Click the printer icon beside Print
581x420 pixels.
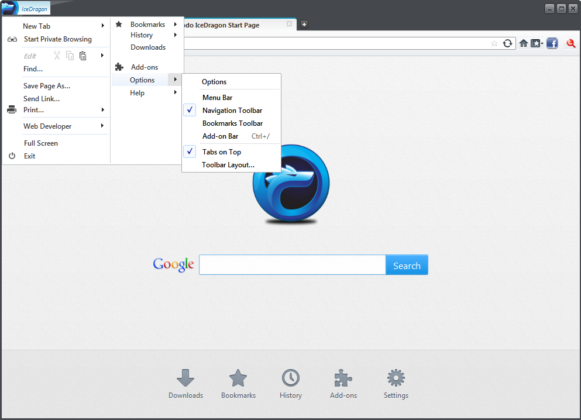(12, 110)
